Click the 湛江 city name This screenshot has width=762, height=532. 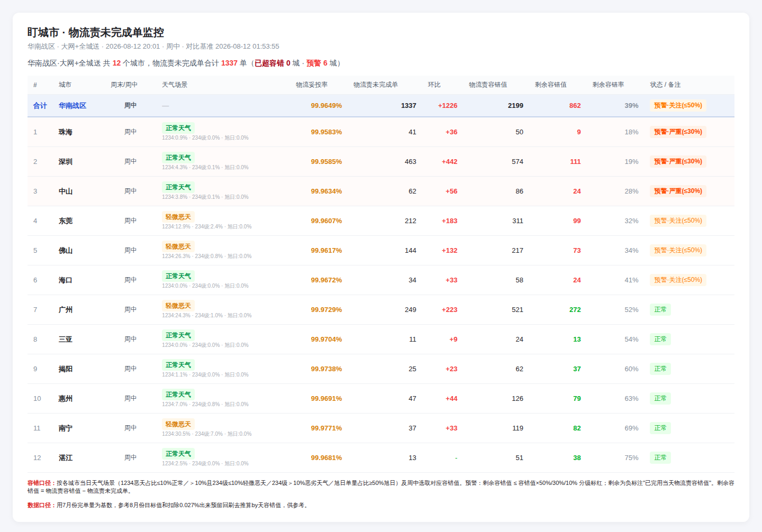point(66,458)
